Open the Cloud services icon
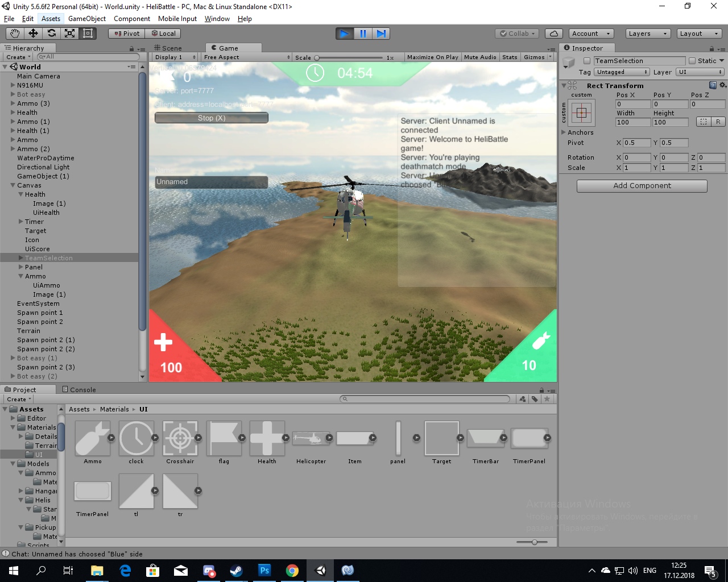 tap(553, 34)
